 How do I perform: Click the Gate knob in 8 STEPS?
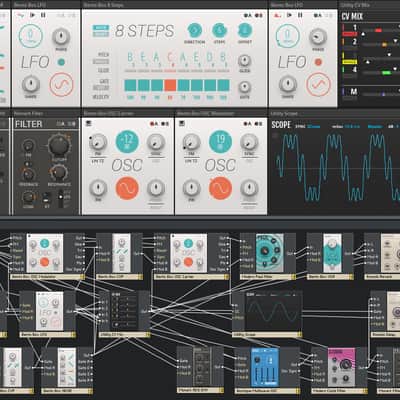tap(245, 87)
